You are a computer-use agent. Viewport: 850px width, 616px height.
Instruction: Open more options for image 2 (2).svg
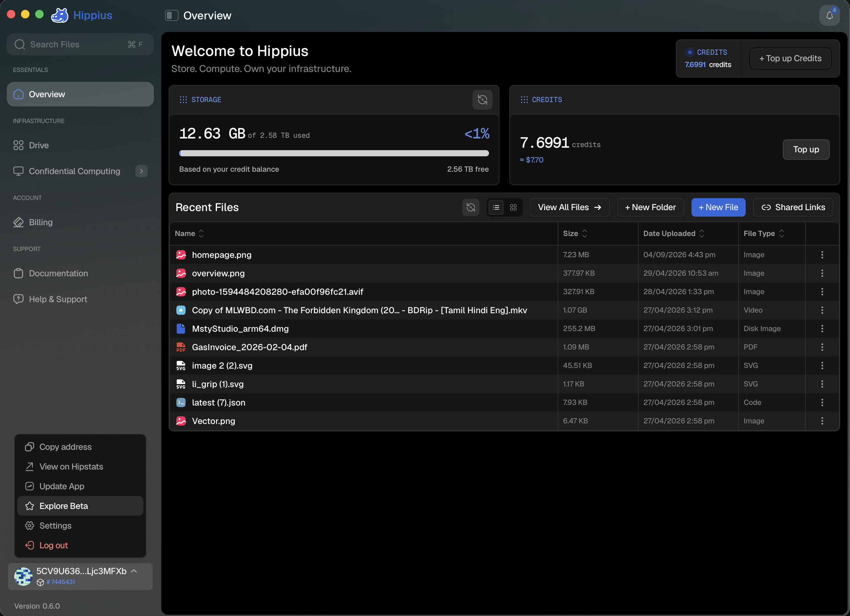(822, 365)
